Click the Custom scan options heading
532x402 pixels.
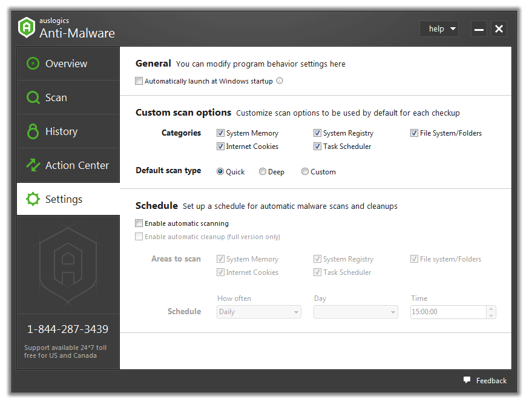pyautogui.click(x=183, y=113)
